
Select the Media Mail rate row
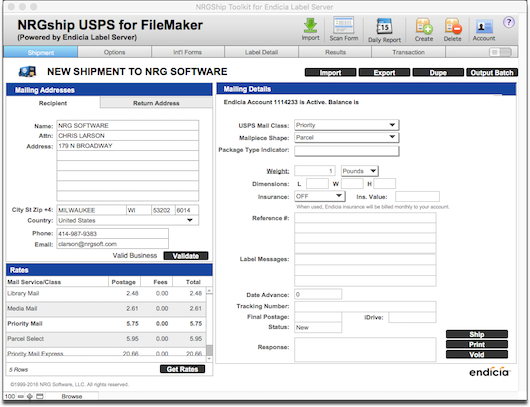tap(106, 309)
